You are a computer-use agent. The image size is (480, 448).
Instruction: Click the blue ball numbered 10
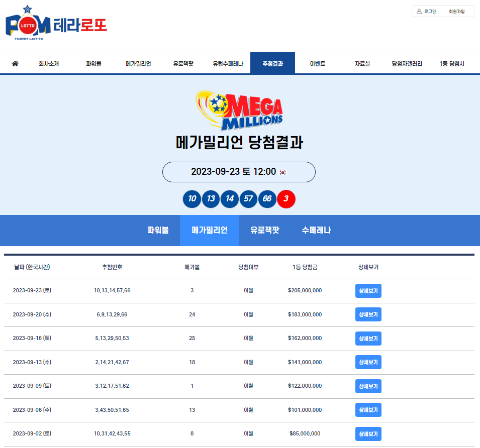click(192, 199)
